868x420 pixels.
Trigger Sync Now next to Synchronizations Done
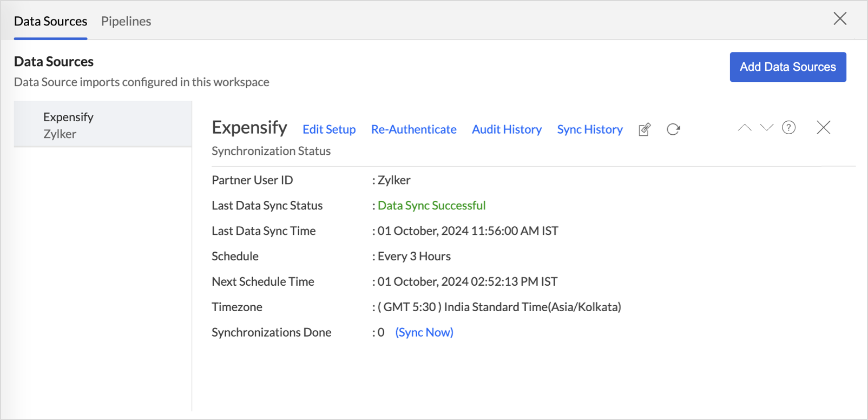coord(424,332)
